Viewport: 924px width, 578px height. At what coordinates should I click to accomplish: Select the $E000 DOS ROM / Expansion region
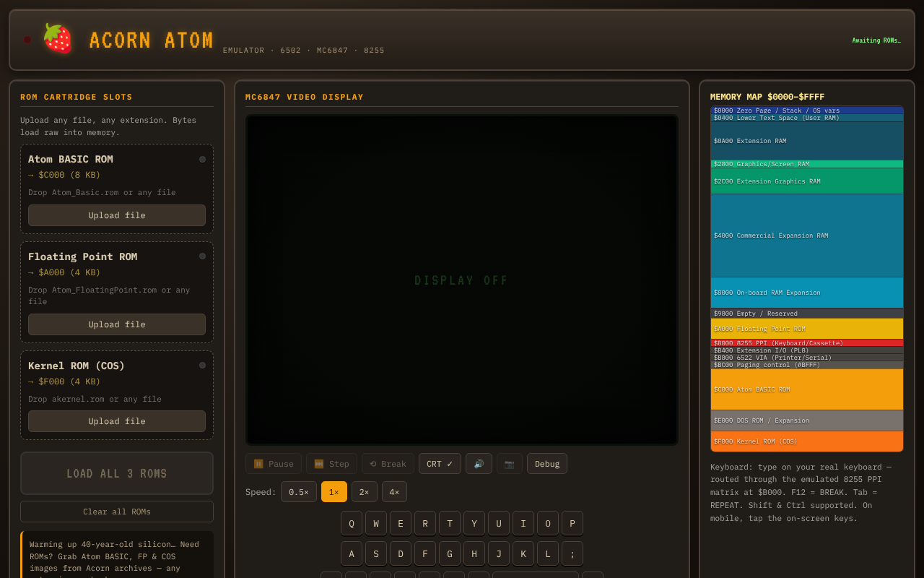coord(807,420)
